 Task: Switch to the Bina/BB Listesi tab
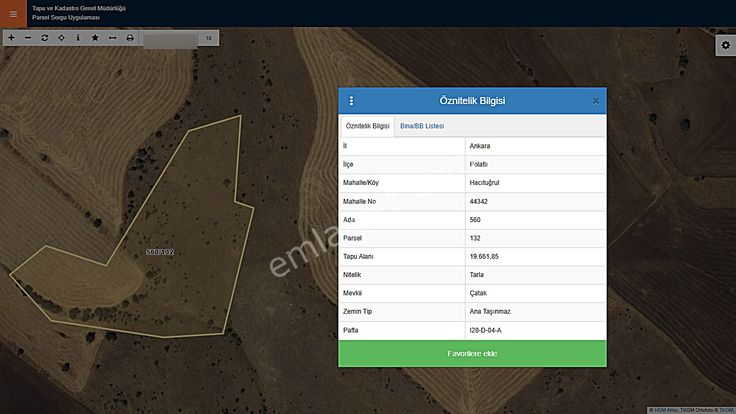pos(422,126)
